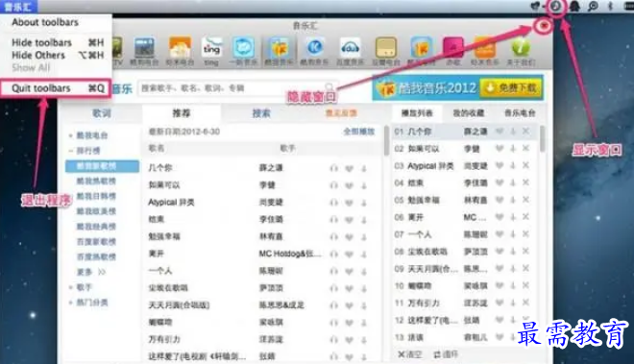Expand the 歌手 tree node
Image resolution: width=634 pixels, height=364 pixels.
70,287
